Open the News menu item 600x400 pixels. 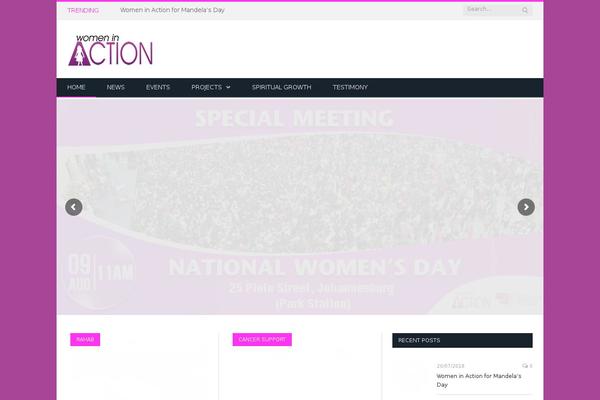[x=116, y=87]
